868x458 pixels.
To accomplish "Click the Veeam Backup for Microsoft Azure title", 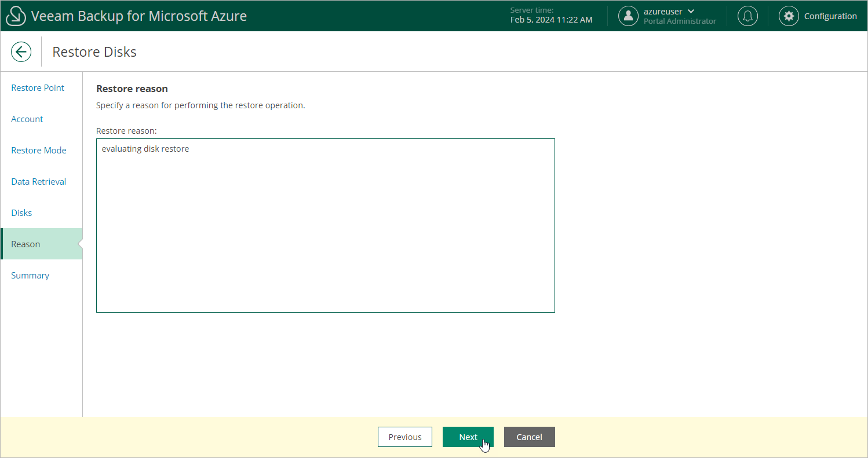I will 139,16.
